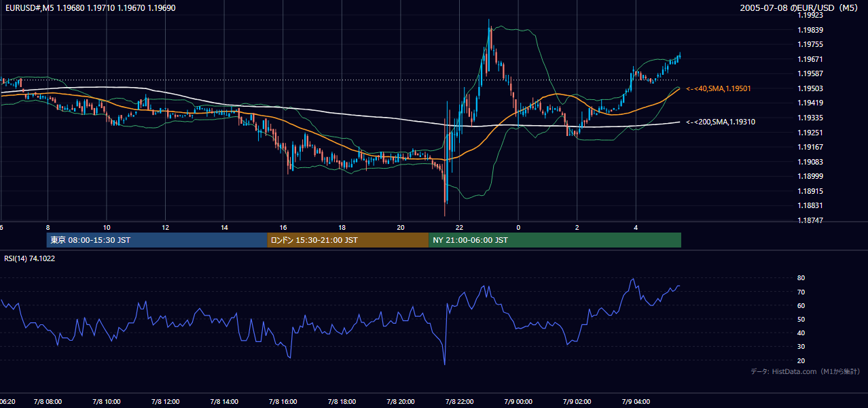This screenshot has height=408, width=868.
Task: Click the 7/8 16:00 bottom time label
Action: (x=283, y=402)
